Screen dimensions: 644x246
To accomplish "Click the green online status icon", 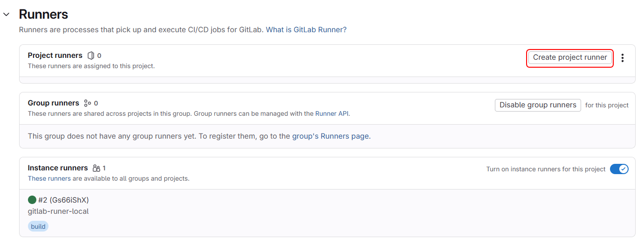I will click(x=32, y=200).
